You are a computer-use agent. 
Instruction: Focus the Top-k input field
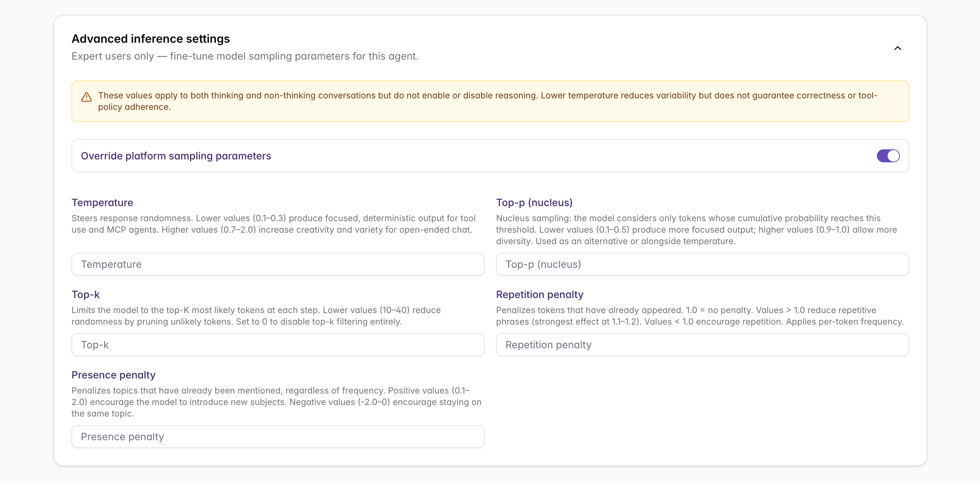coord(278,345)
